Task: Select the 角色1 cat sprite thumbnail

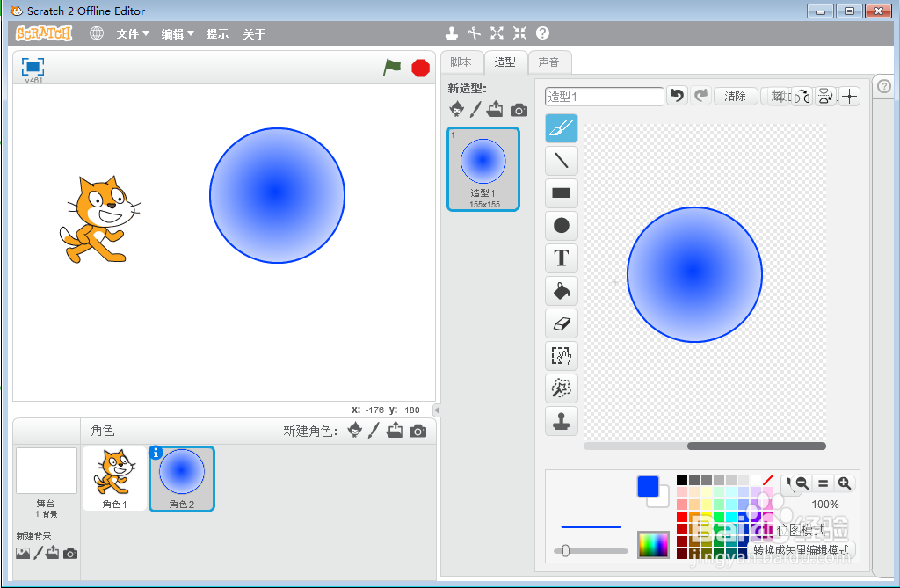Action: point(115,478)
